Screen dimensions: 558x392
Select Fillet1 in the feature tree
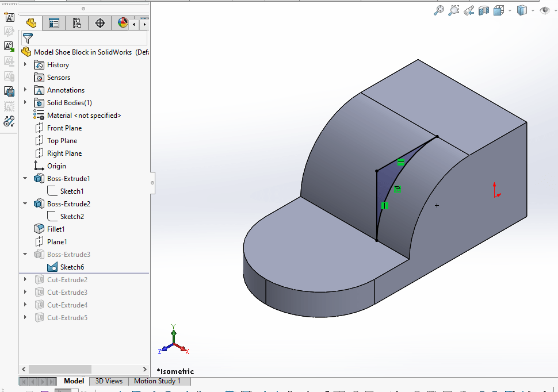(56, 229)
